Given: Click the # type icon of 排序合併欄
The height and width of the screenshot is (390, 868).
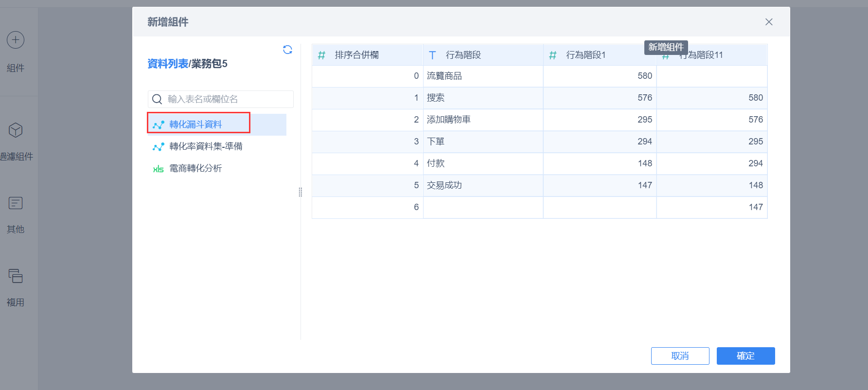Looking at the screenshot, I should pos(321,55).
